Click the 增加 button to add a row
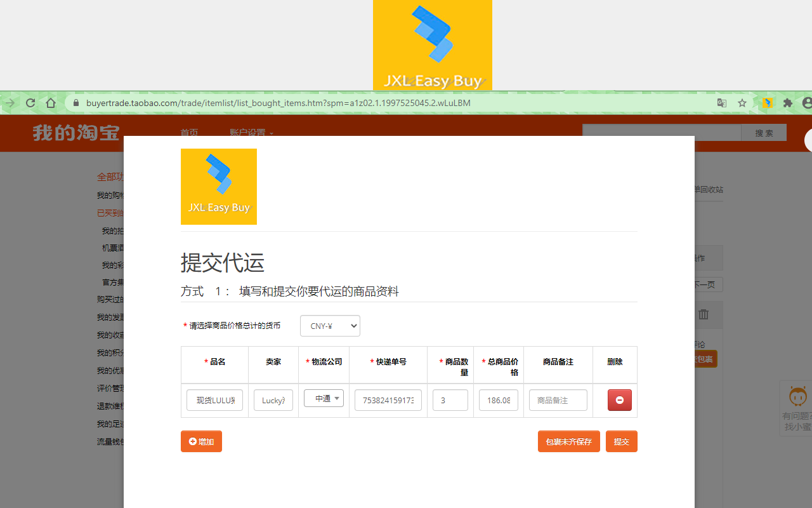 click(201, 441)
